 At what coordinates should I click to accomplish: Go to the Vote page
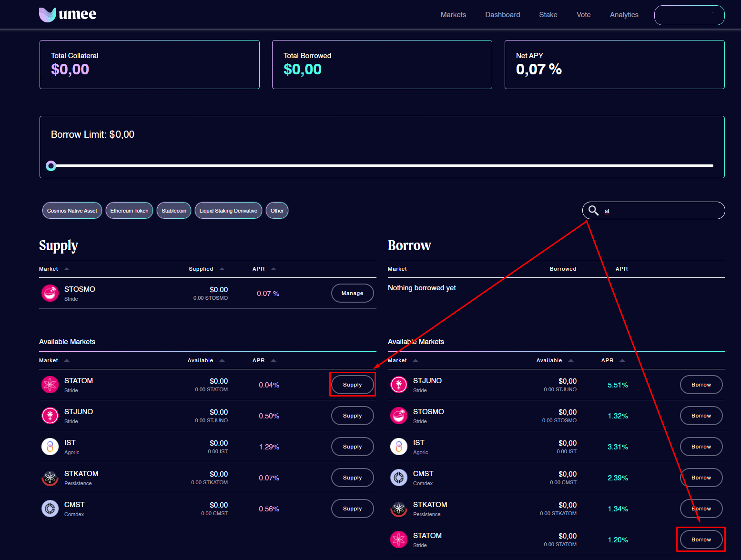[583, 15]
